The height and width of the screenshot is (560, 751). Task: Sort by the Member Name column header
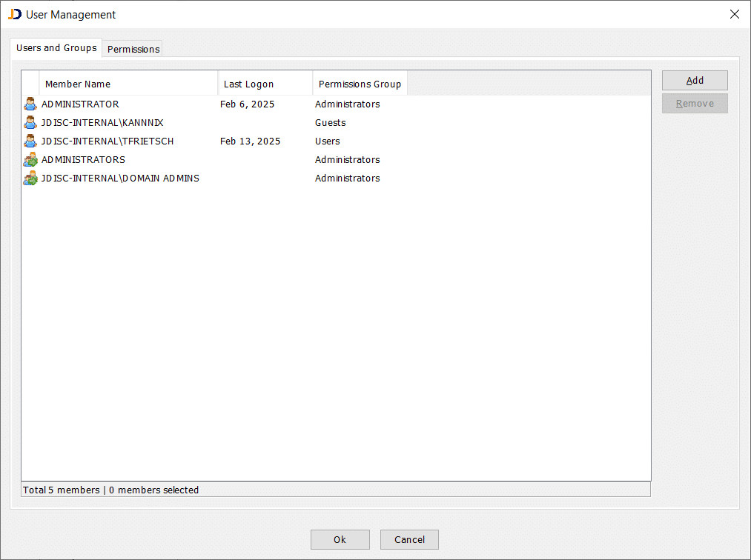[x=78, y=84]
